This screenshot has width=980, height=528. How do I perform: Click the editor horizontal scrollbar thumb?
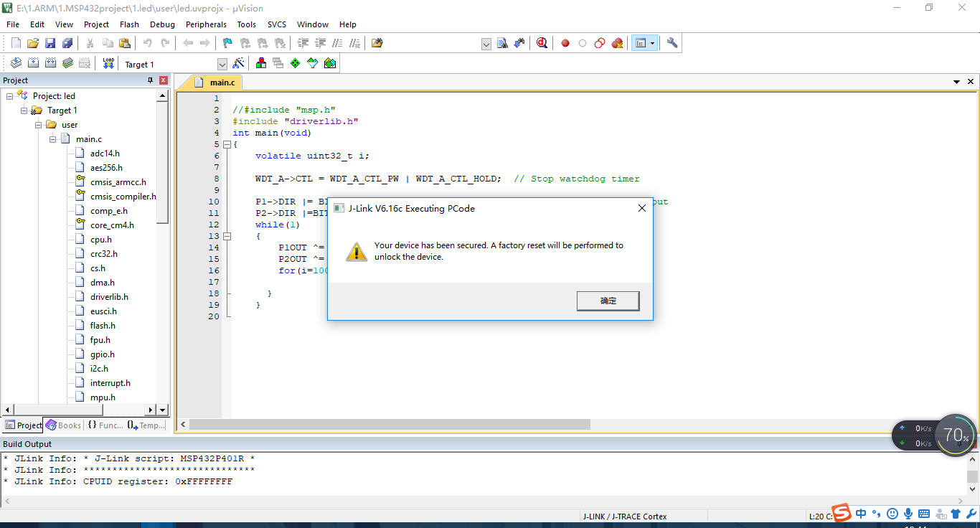click(x=390, y=425)
